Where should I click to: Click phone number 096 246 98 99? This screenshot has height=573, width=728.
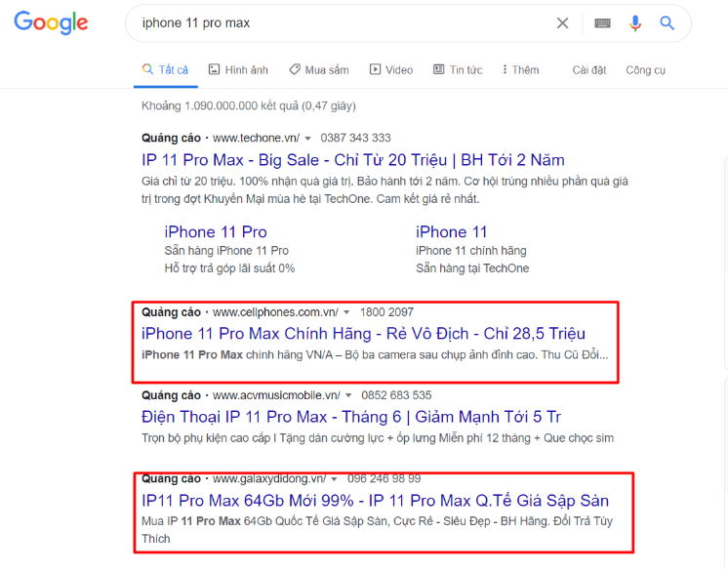[384, 478]
